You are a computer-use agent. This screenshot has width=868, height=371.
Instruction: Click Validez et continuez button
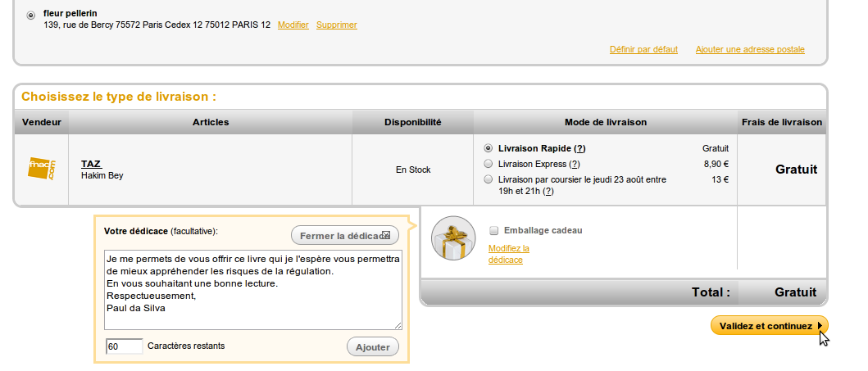point(768,326)
